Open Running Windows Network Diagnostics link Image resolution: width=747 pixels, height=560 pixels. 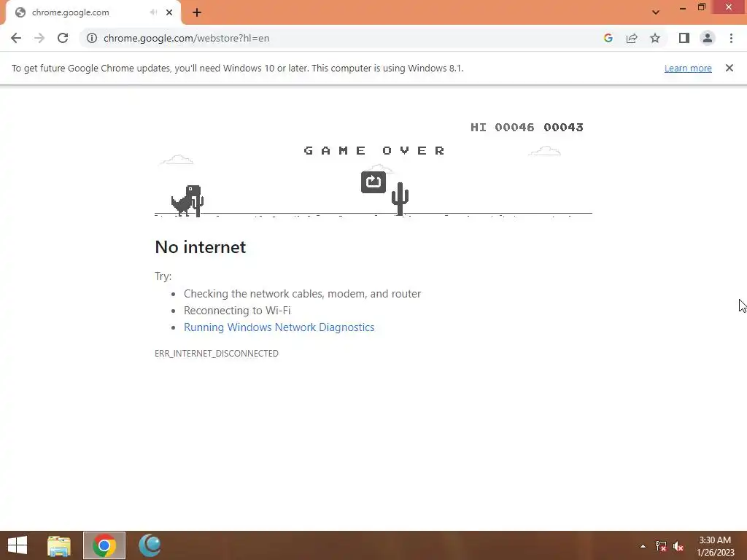tap(279, 327)
